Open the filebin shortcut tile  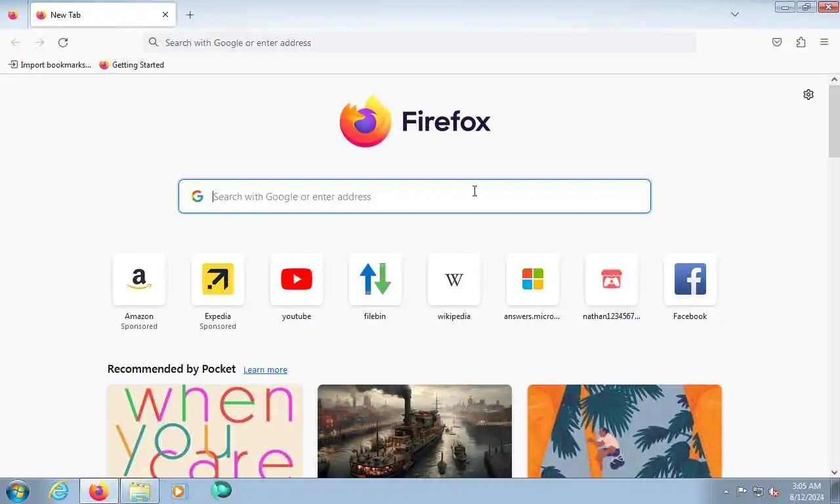click(375, 280)
